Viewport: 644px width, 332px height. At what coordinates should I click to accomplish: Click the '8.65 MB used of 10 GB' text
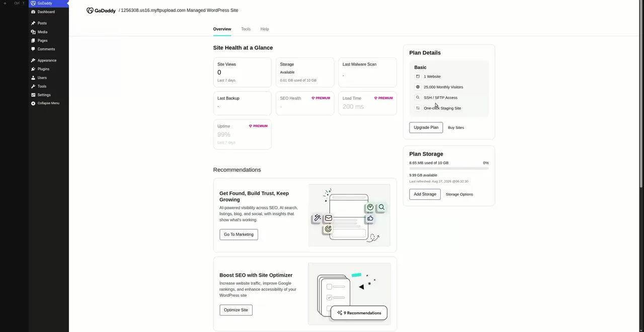pos(429,163)
